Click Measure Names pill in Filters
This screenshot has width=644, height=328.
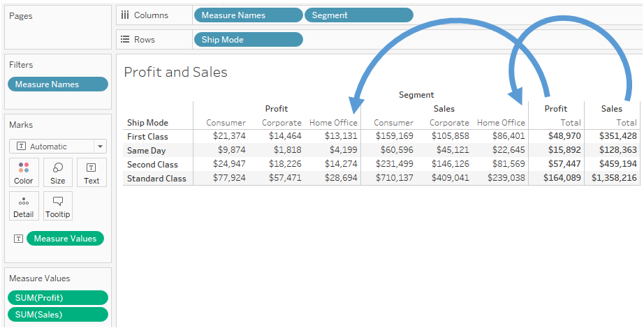coord(58,84)
